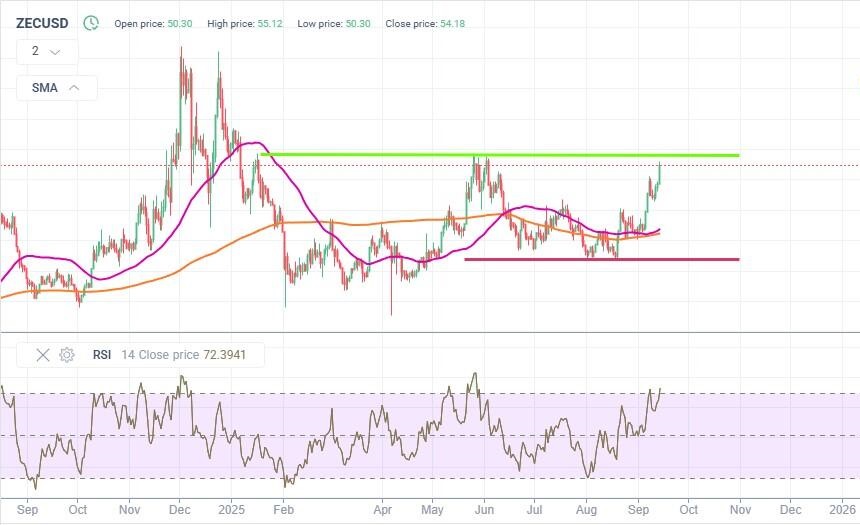Click the clock icon next to ZECUSD
This screenshot has height=525, width=860.
click(x=91, y=22)
